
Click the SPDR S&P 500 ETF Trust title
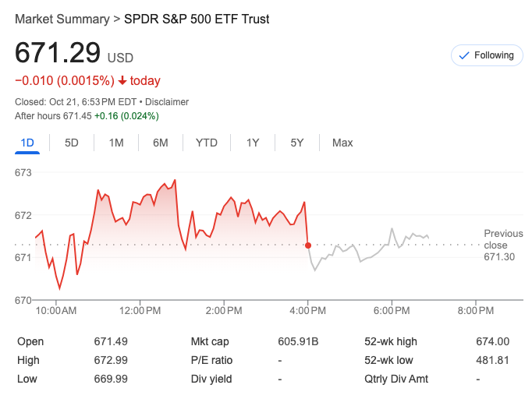click(197, 19)
